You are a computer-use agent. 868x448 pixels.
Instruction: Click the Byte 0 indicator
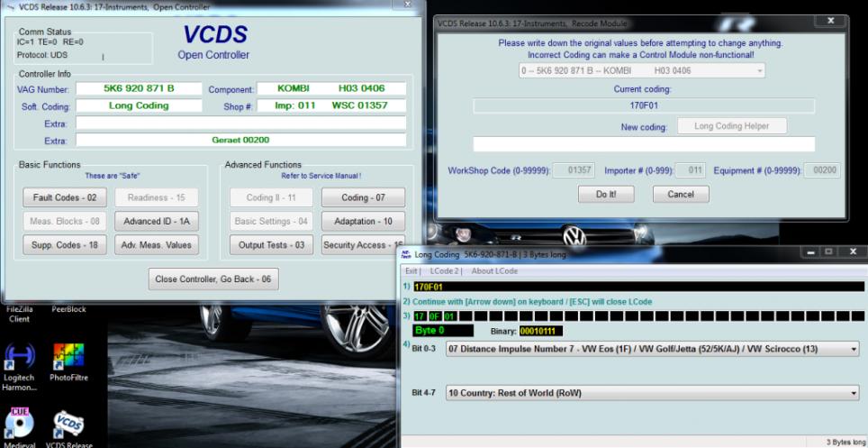[443, 331]
